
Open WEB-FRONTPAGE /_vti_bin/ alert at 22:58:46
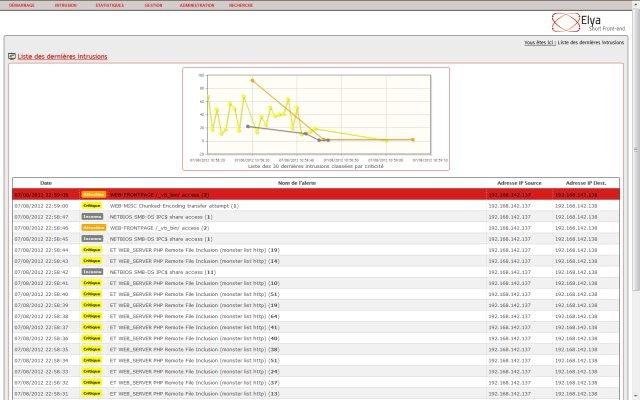(x=160, y=228)
